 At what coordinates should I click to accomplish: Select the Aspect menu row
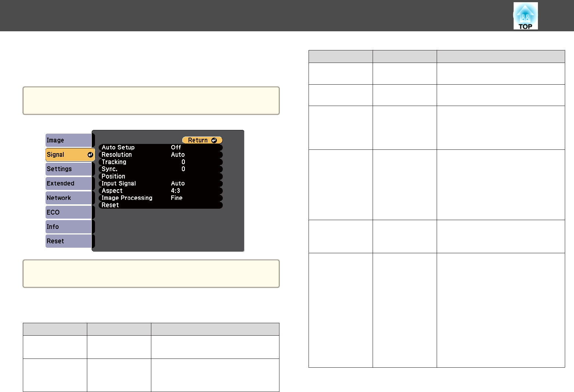(161, 191)
